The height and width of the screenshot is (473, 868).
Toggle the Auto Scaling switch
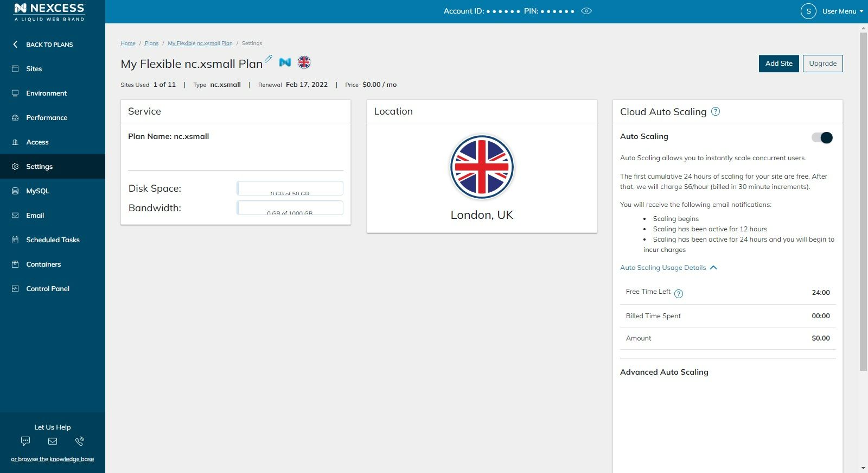[822, 137]
